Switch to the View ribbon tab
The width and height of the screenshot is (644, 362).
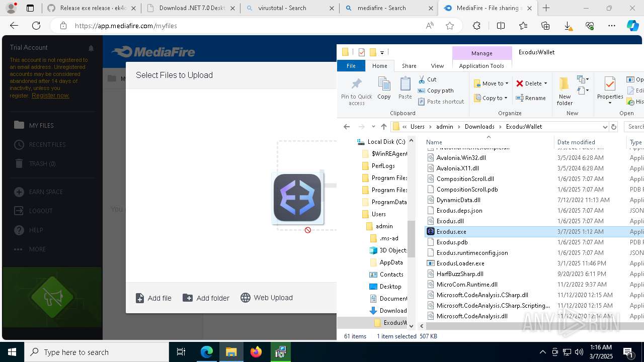point(437,66)
